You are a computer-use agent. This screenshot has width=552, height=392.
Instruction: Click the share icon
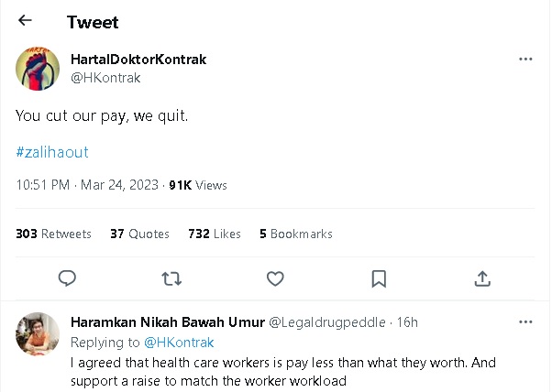click(x=482, y=278)
